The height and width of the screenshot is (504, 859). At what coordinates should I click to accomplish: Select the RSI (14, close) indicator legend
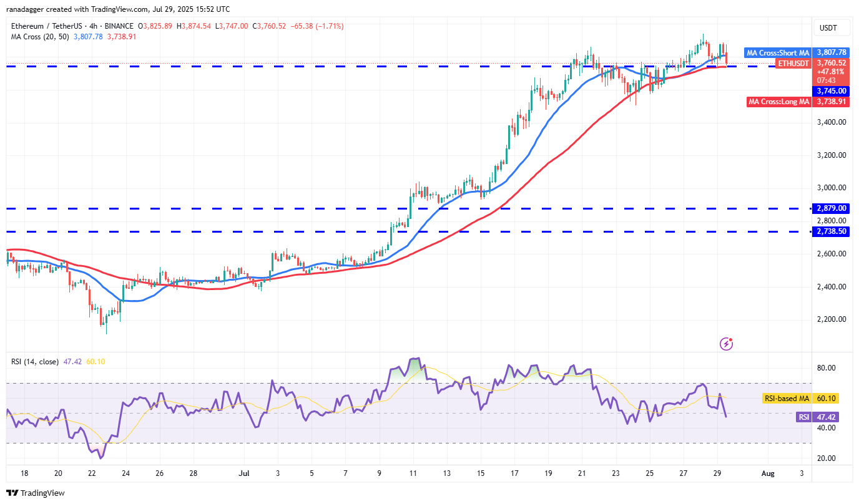pos(35,361)
